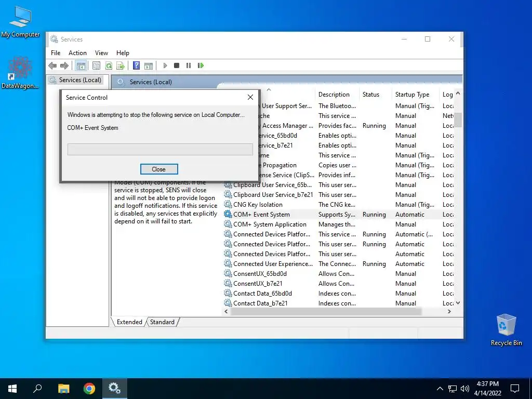Image resolution: width=532 pixels, height=399 pixels.
Task: Click gear icon beside COM+ System Application
Action: point(228,224)
